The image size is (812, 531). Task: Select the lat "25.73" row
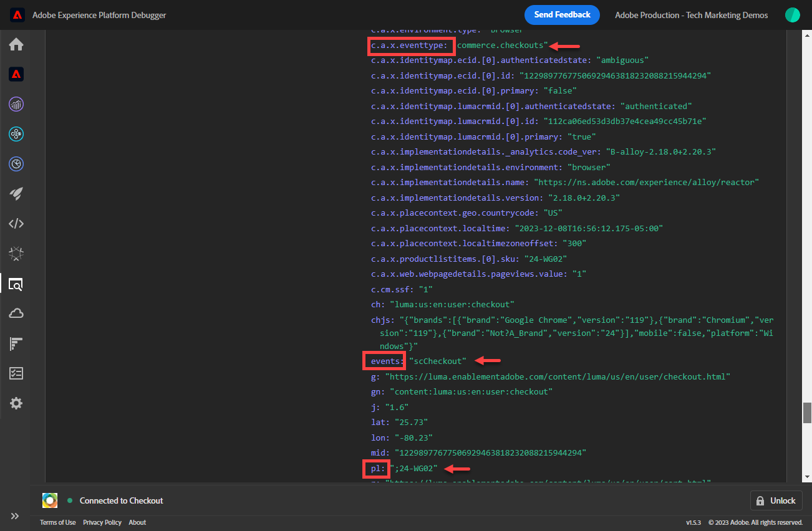[x=399, y=422]
